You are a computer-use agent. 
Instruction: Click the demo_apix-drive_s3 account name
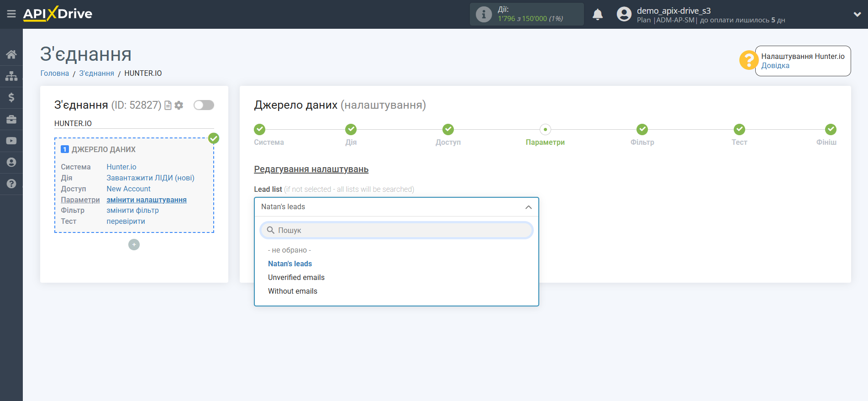pos(674,11)
